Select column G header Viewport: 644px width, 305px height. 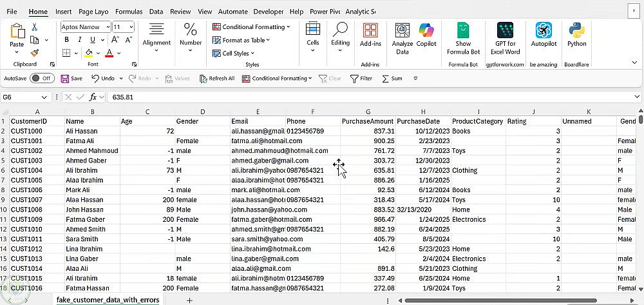pos(368,112)
